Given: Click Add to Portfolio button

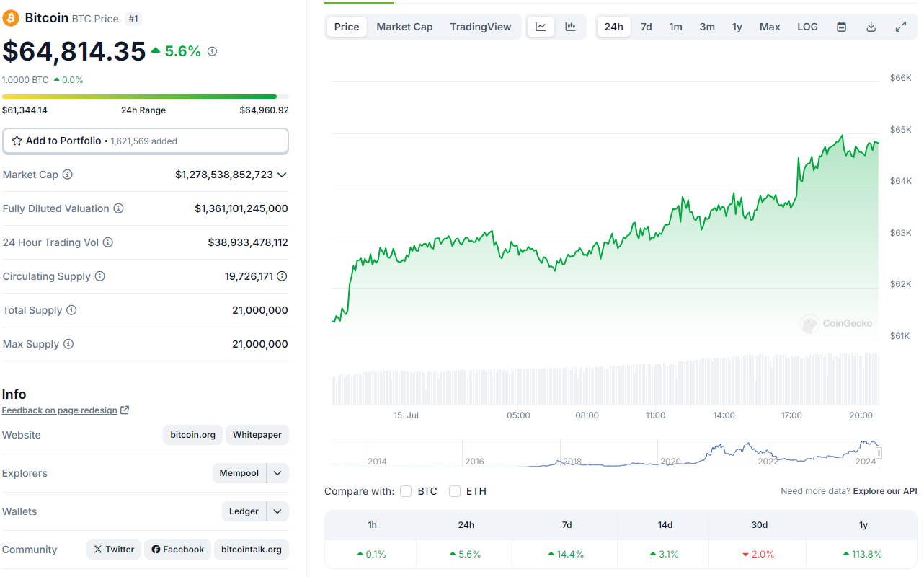Looking at the screenshot, I should coord(146,141).
